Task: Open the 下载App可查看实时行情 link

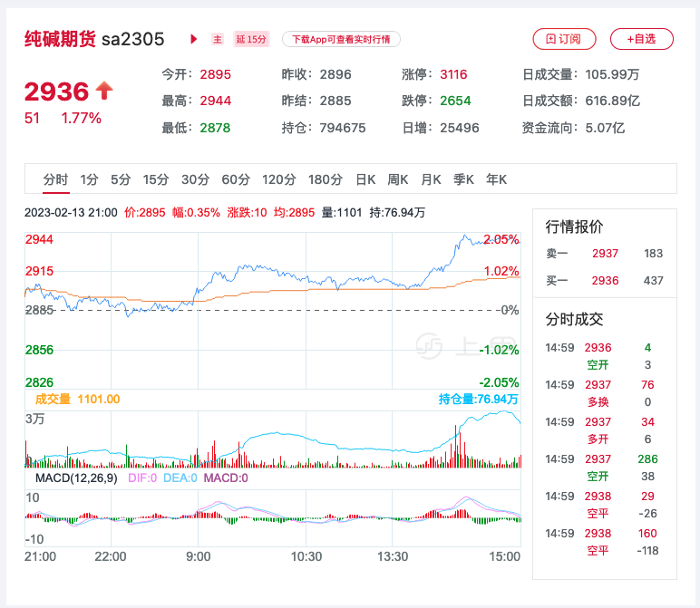Action: click(341, 39)
